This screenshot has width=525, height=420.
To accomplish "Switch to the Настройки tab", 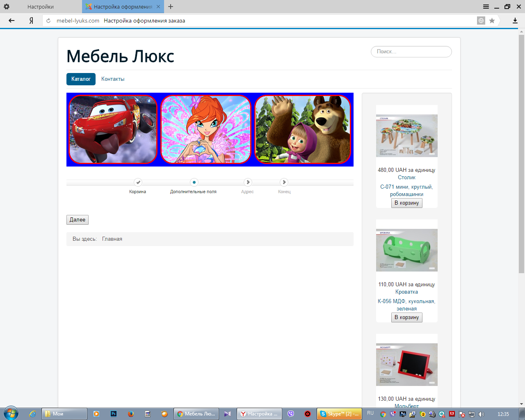I will 41,7.
